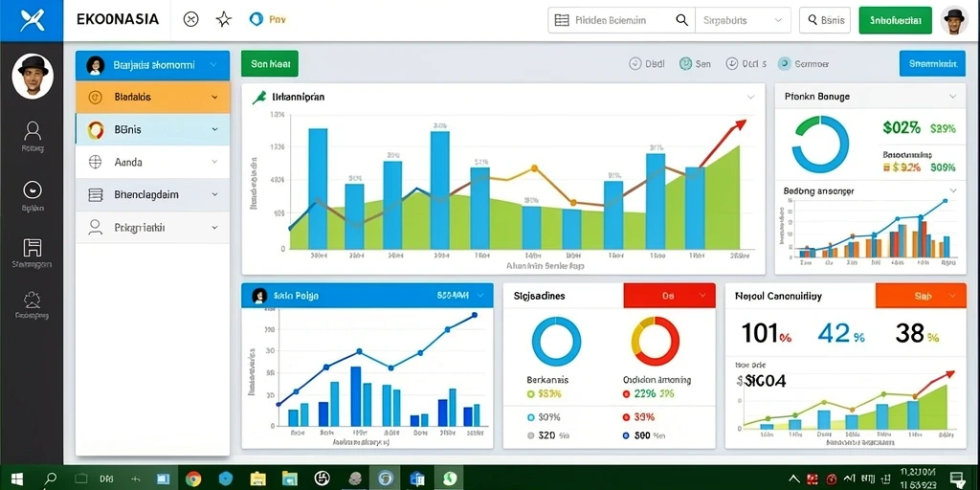
Task: Click the save disk icon in left sidebar
Action: point(33,248)
